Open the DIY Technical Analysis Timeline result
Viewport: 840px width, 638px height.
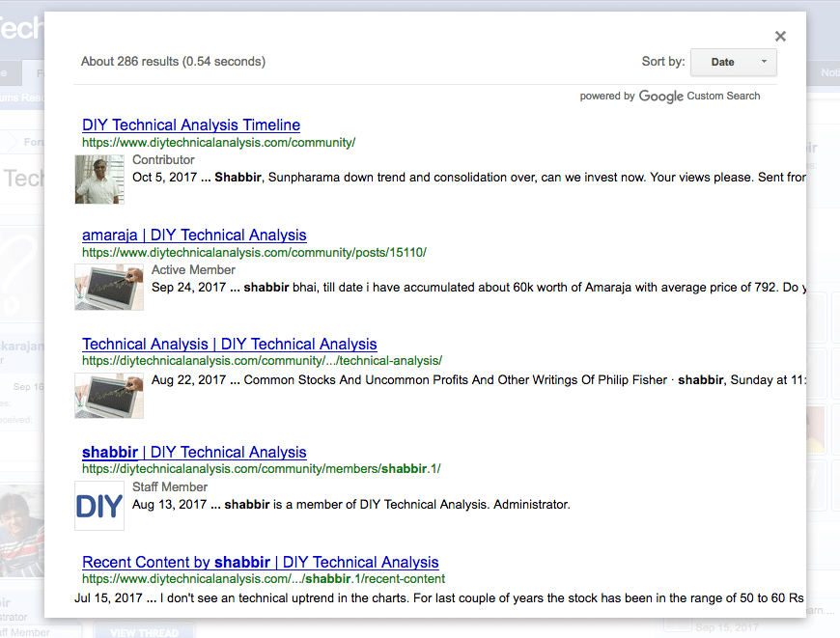191,125
